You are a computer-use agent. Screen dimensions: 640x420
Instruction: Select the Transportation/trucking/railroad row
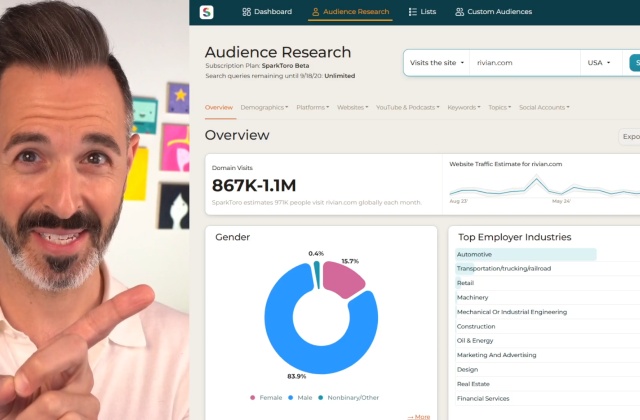(547, 269)
